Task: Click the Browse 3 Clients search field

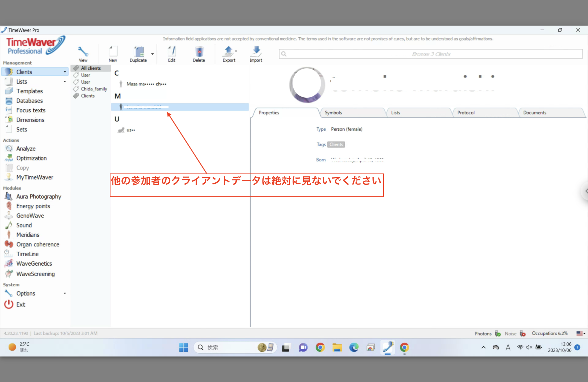Action: (431, 54)
